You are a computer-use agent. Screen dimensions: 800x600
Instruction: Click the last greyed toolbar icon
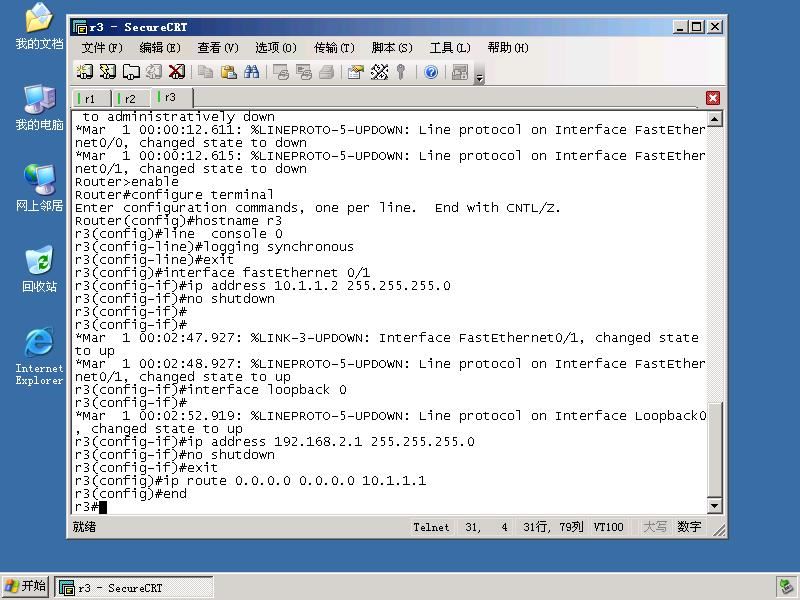pyautogui.click(x=460, y=72)
